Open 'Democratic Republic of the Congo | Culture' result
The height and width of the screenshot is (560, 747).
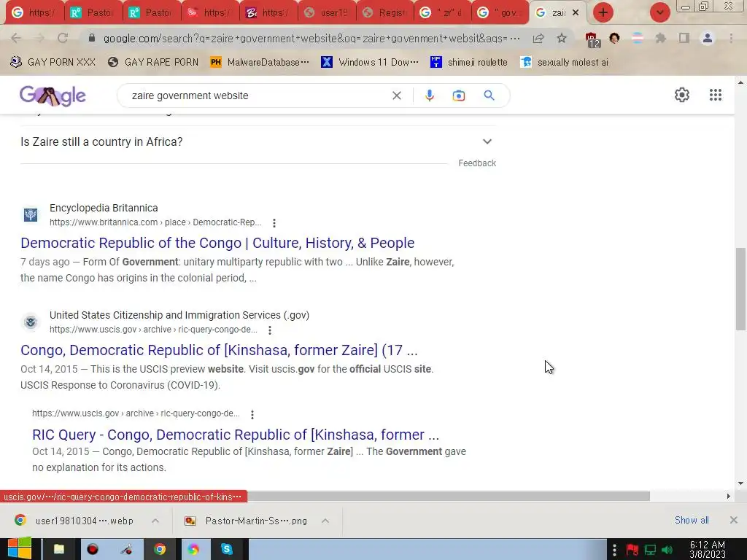pyautogui.click(x=217, y=243)
